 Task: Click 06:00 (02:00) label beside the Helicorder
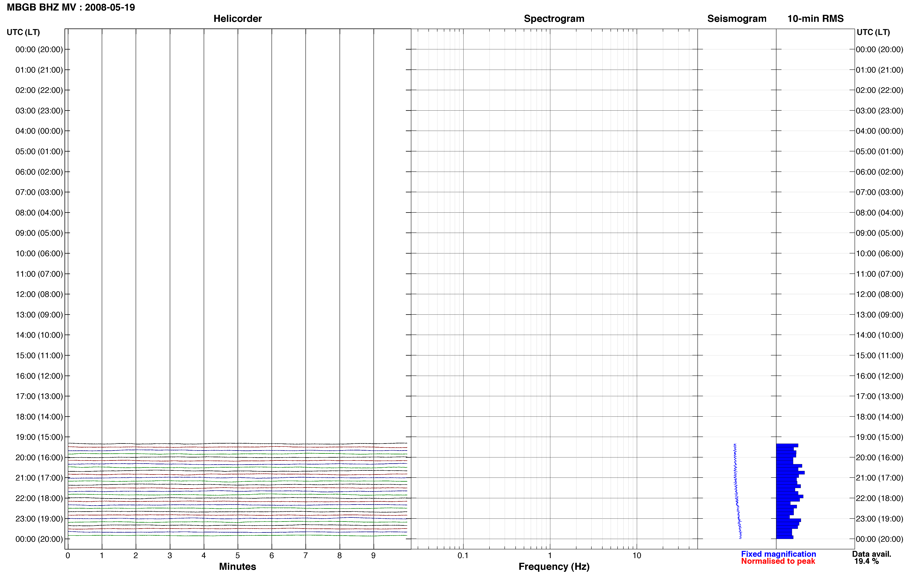(39, 172)
